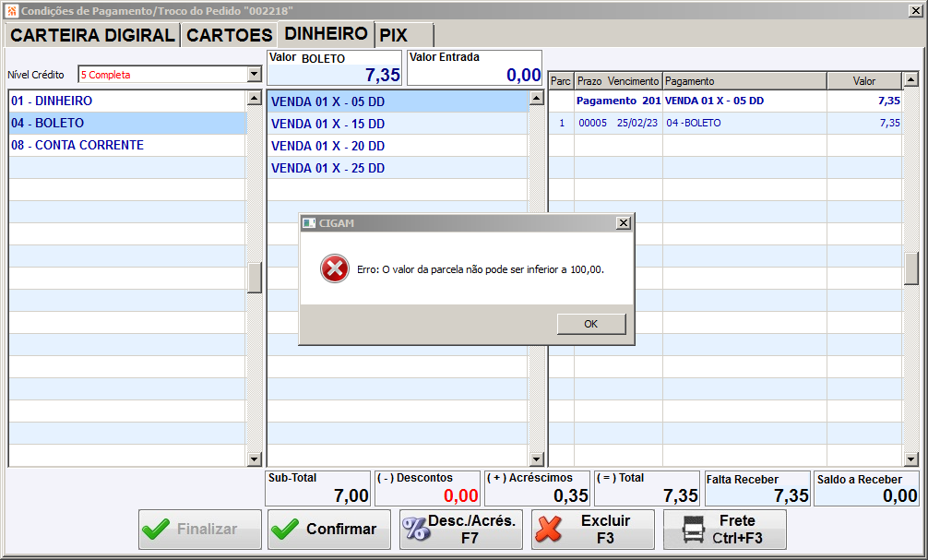Click payment methods list scrollbar thumb
Screen dimensions: 928x560
point(255,278)
